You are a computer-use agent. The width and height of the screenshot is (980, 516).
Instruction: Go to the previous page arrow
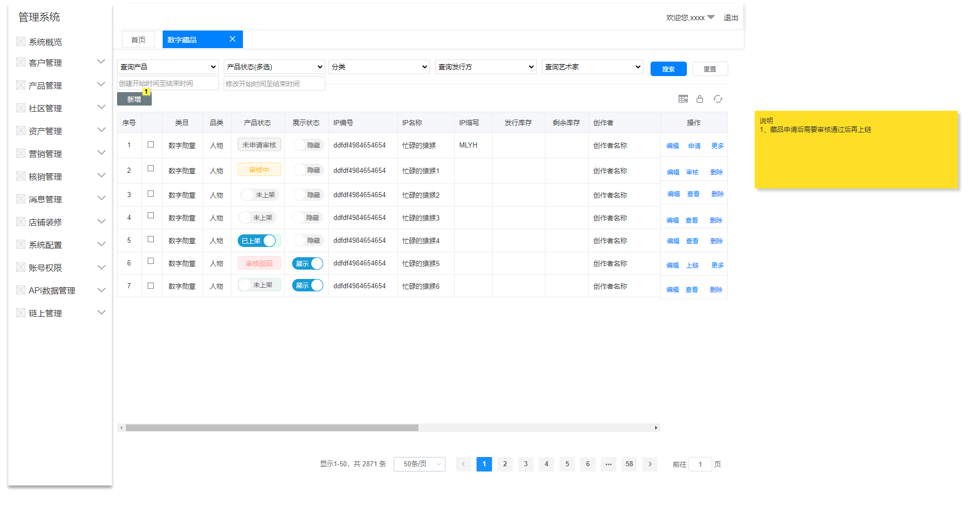coord(464,464)
